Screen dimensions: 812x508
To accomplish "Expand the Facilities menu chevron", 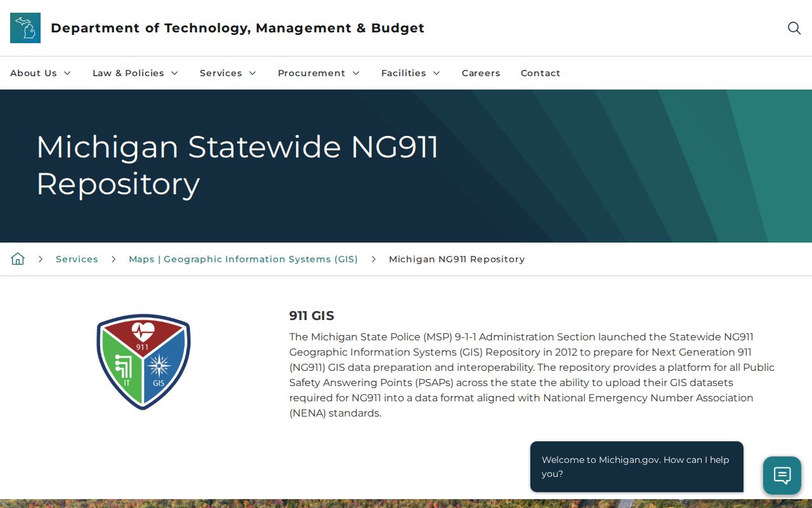I will [436, 73].
